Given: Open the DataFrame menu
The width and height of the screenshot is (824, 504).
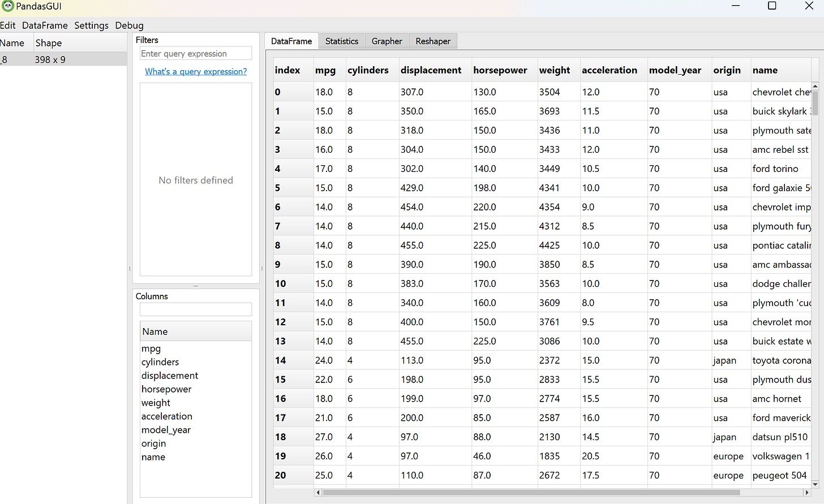Looking at the screenshot, I should pos(44,25).
